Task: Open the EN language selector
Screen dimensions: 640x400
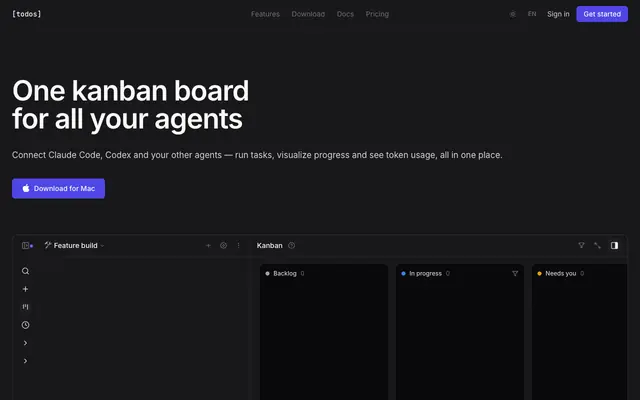Action: [532, 14]
